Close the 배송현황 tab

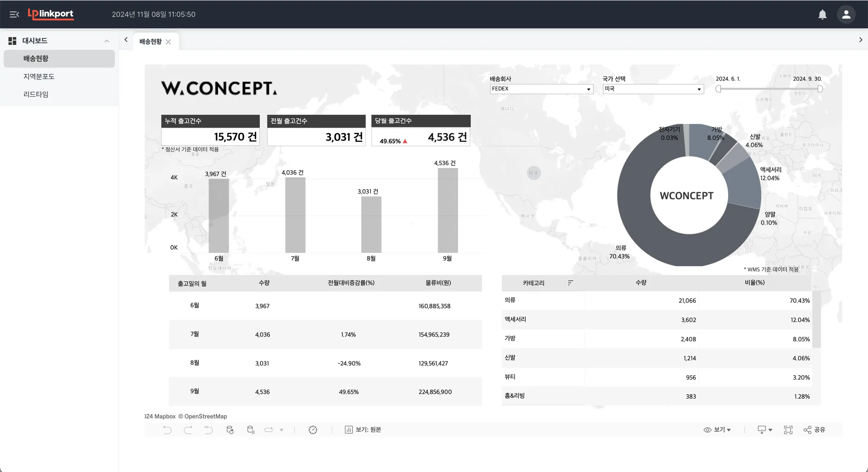[x=168, y=42]
